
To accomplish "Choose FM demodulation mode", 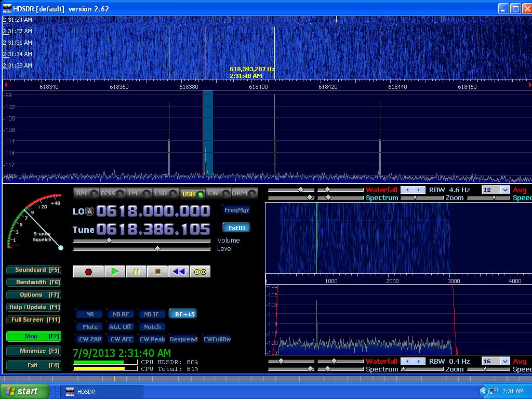I will [139, 193].
